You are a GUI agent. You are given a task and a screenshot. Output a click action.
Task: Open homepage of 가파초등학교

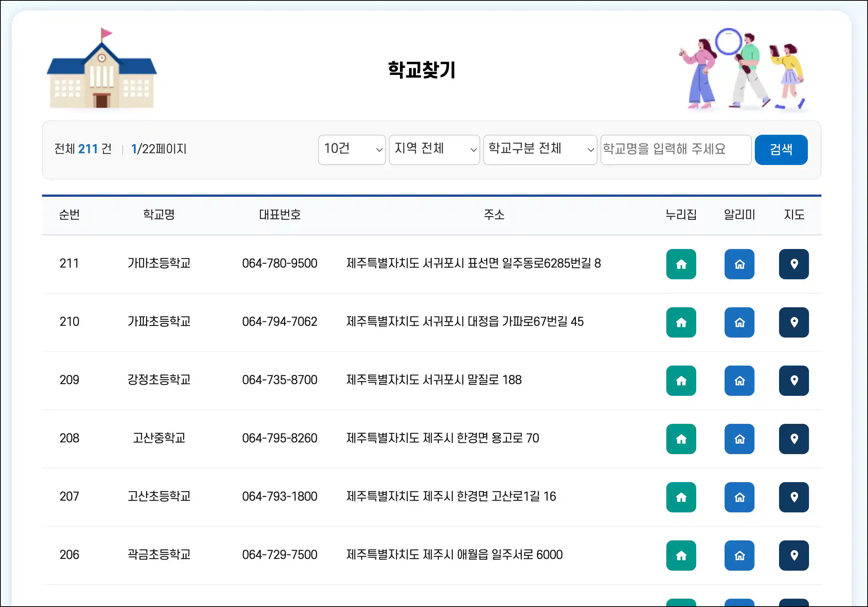pos(681,322)
